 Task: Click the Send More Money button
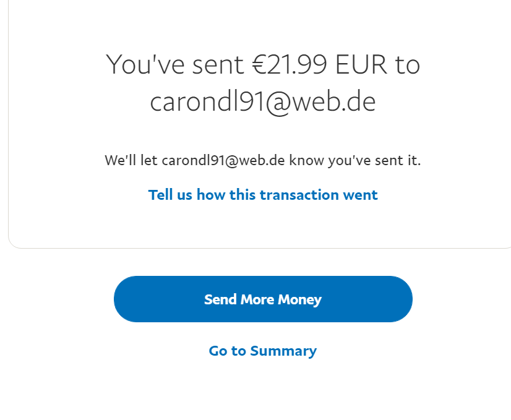pyautogui.click(x=263, y=299)
